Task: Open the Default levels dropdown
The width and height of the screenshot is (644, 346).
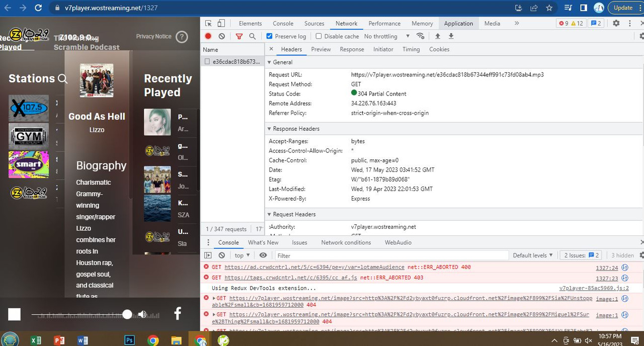Action: point(533,255)
